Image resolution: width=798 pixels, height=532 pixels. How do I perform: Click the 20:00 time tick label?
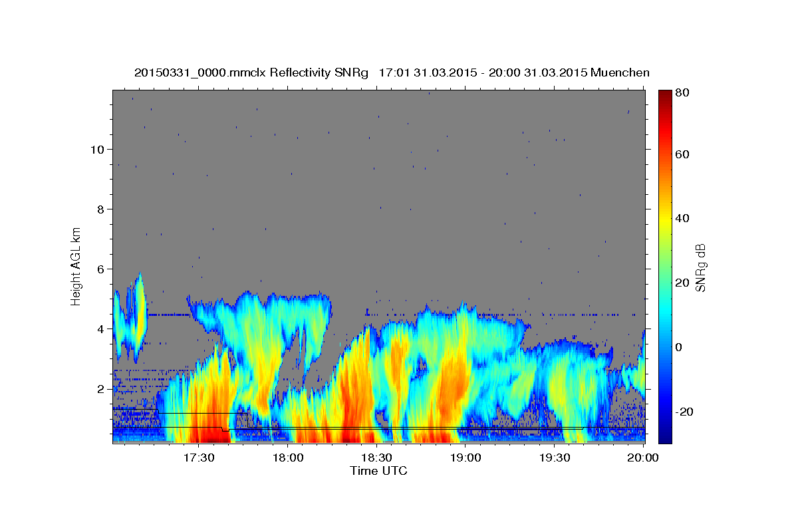(643, 458)
